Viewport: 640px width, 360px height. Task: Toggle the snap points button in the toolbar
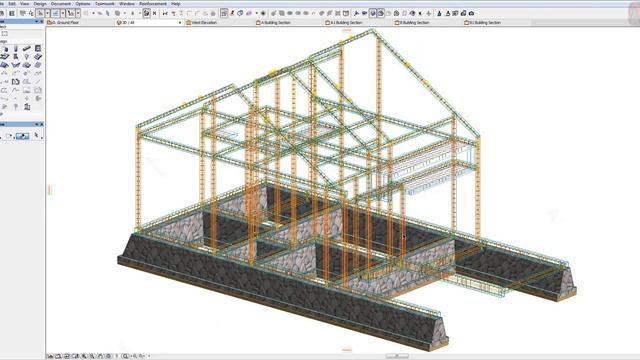click(x=71, y=13)
